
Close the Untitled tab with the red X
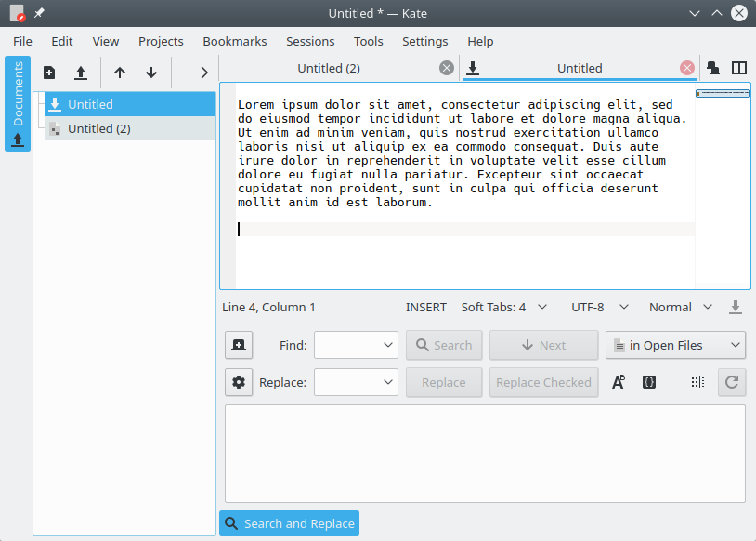click(687, 68)
